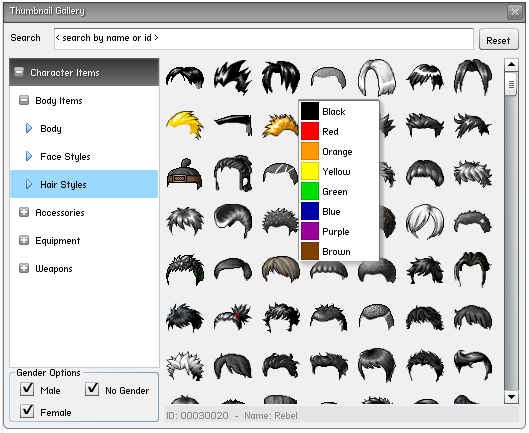Choose the white spiky hair in bottom row
Viewport: 529px width, 433px height.
pos(185,366)
